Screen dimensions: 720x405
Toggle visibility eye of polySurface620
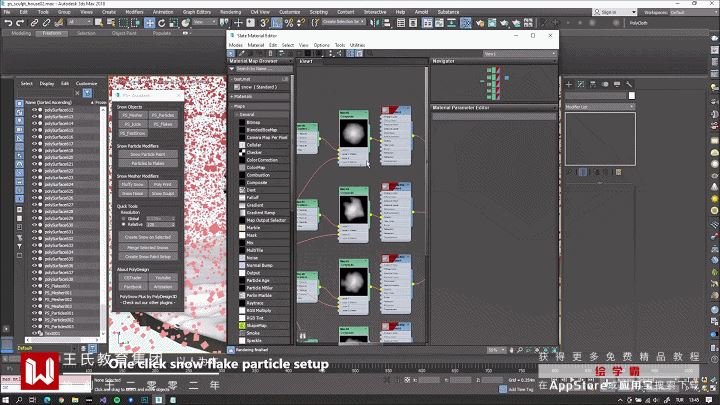[34, 157]
